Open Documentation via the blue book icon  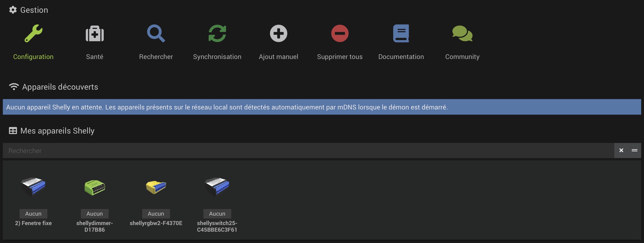[x=401, y=33]
